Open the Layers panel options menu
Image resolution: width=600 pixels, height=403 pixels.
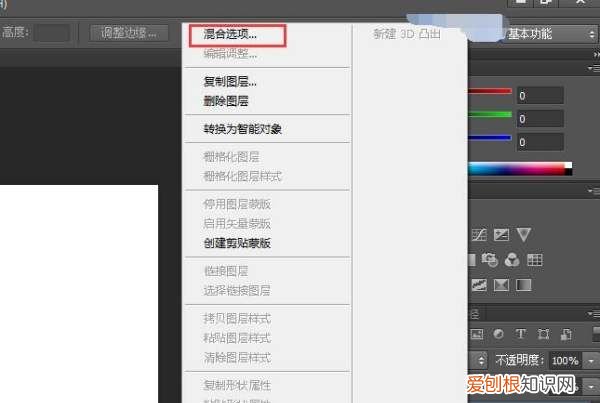(593, 314)
